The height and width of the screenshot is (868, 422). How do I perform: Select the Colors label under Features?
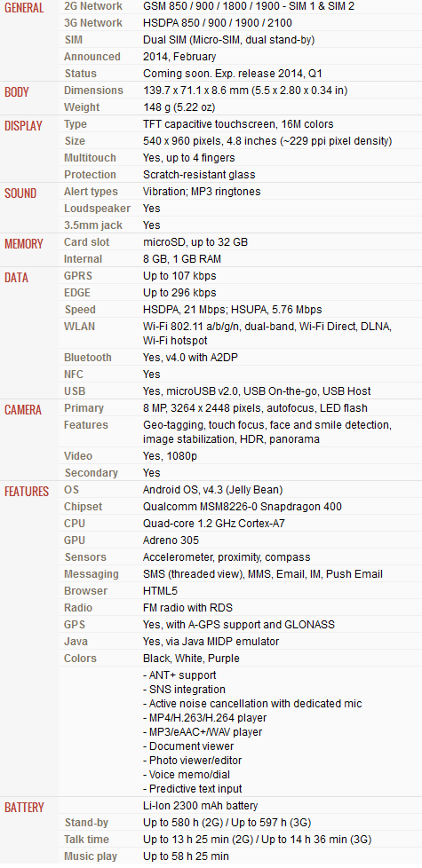pos(80,659)
